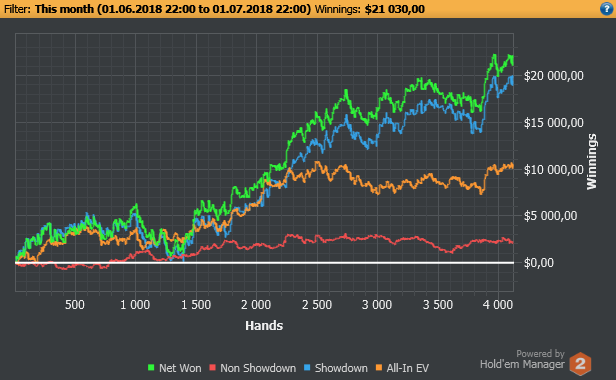Click the Powered by Hold'em Manager text
The width and height of the screenshot is (616, 380).
coord(522,360)
